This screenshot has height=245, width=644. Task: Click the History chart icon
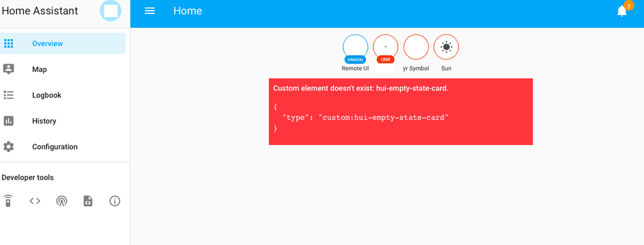(x=9, y=121)
